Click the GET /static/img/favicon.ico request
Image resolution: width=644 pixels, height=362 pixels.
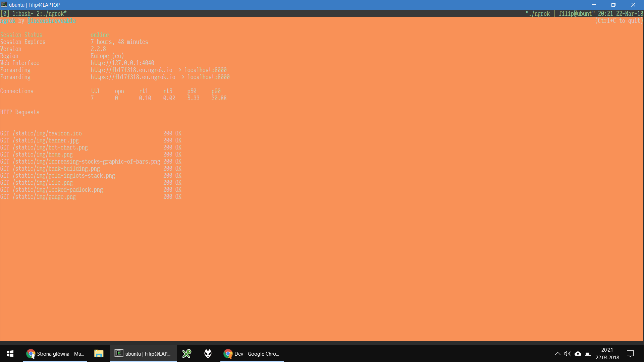[x=91, y=133]
